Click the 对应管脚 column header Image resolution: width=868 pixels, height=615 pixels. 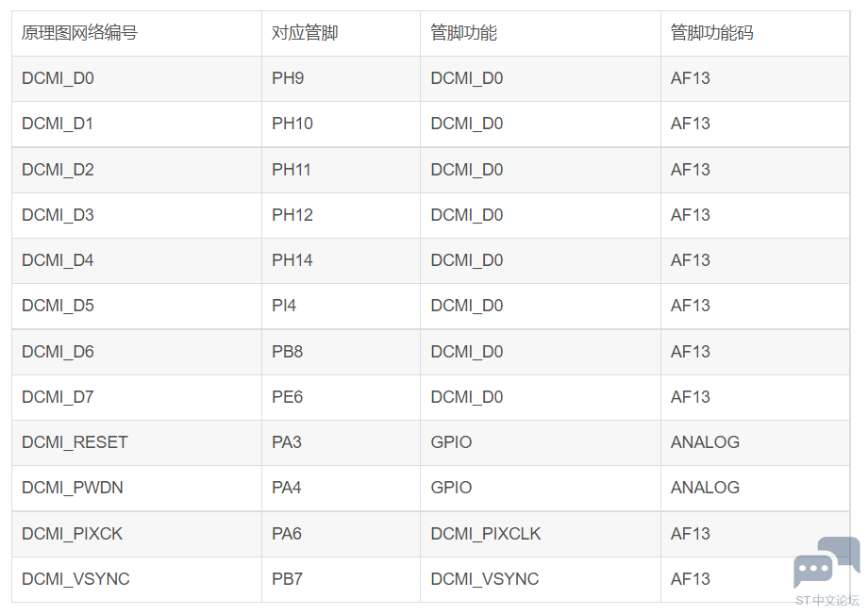(341, 33)
